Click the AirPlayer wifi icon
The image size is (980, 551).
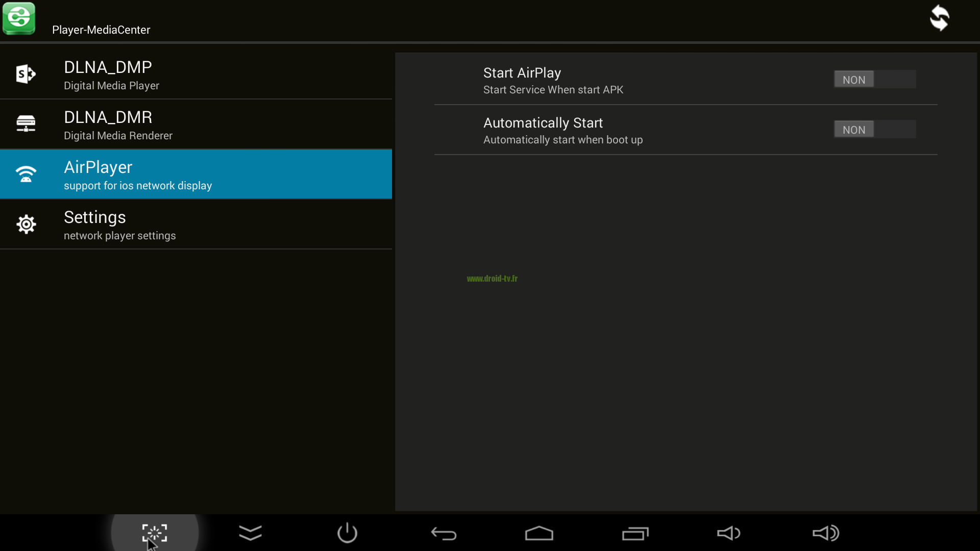(26, 174)
